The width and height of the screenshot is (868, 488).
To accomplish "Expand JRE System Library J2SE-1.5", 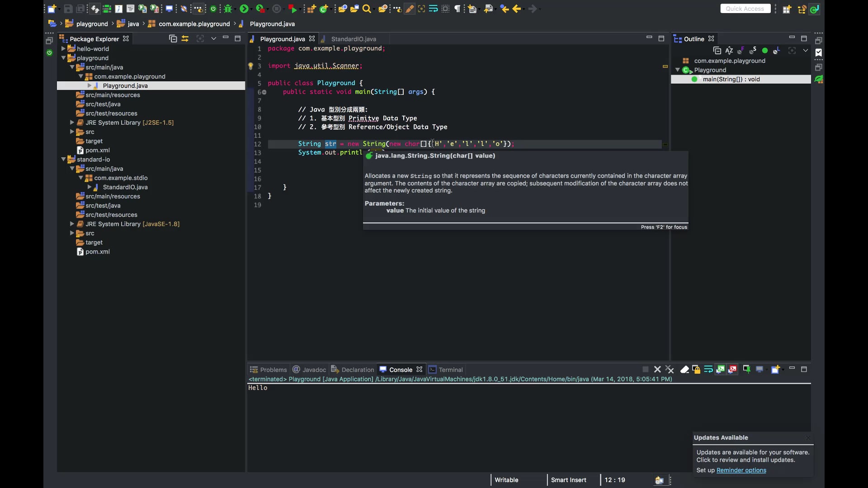I will click(72, 122).
